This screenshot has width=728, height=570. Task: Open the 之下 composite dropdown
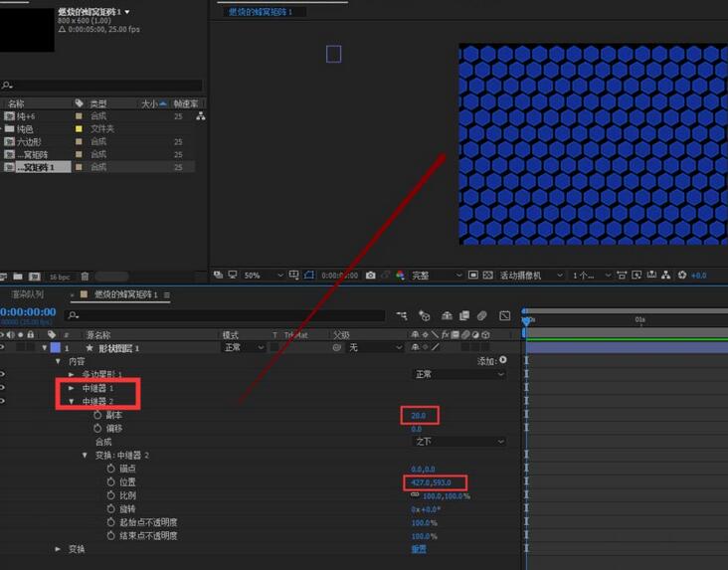(x=458, y=442)
